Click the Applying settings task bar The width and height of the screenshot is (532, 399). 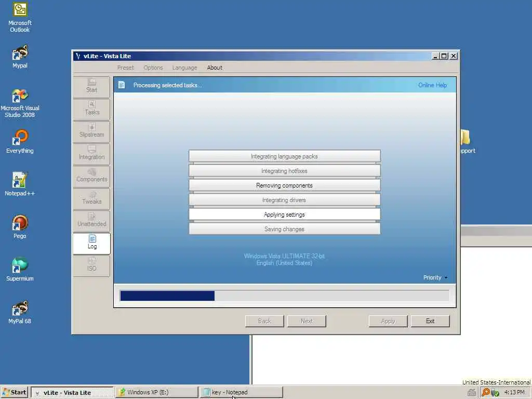(284, 215)
